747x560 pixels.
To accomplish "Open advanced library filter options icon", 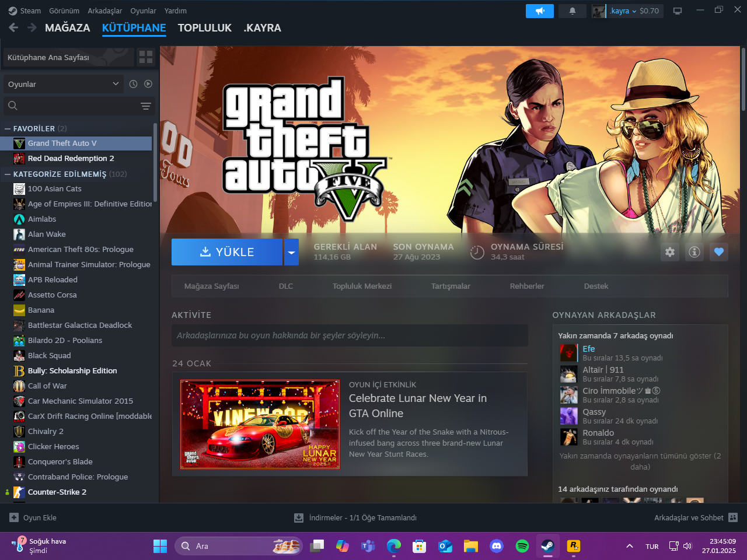I will [146, 106].
